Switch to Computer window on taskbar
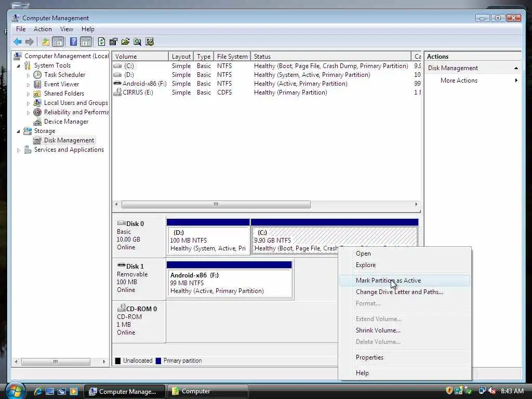The width and height of the screenshot is (532, 399). (x=207, y=392)
